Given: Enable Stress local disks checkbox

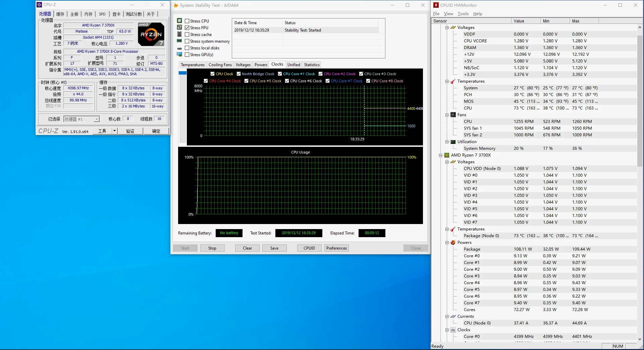Looking at the screenshot, I should (x=187, y=48).
